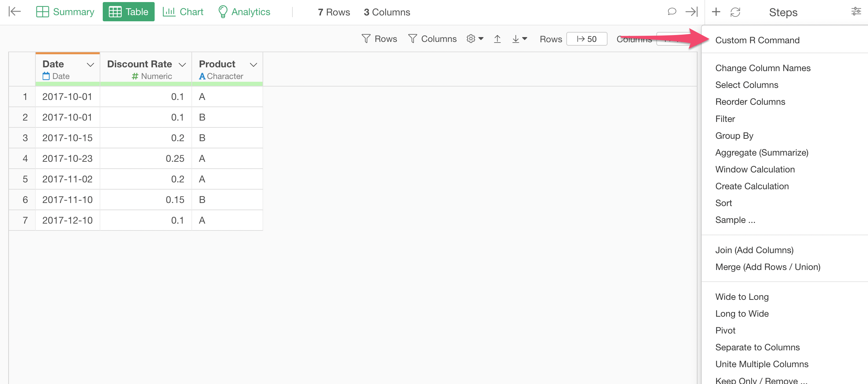Choose Merge (Add Rows / Union) step

[768, 267]
